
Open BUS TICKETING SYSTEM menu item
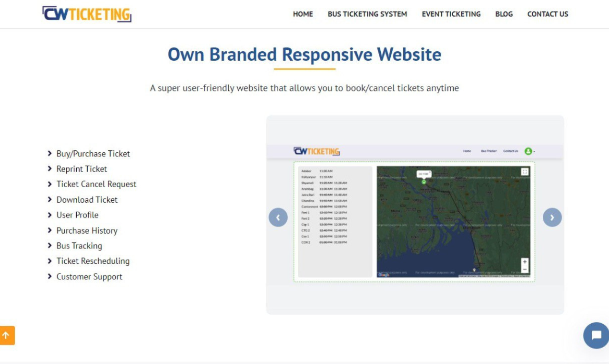click(x=367, y=14)
